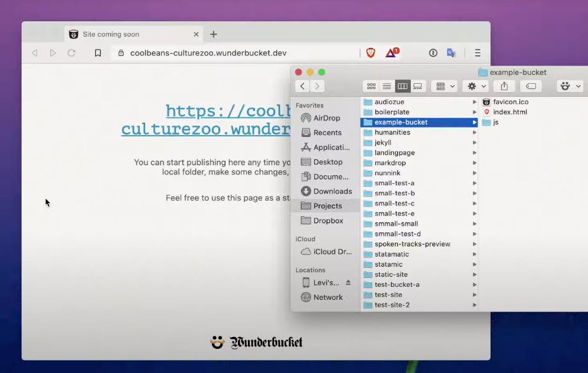Open Desktop in Finder sidebar
This screenshot has width=588, height=373.
(325, 162)
